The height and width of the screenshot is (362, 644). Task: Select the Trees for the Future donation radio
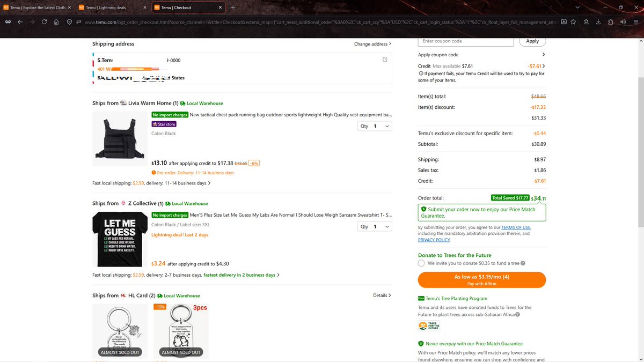coord(421,263)
